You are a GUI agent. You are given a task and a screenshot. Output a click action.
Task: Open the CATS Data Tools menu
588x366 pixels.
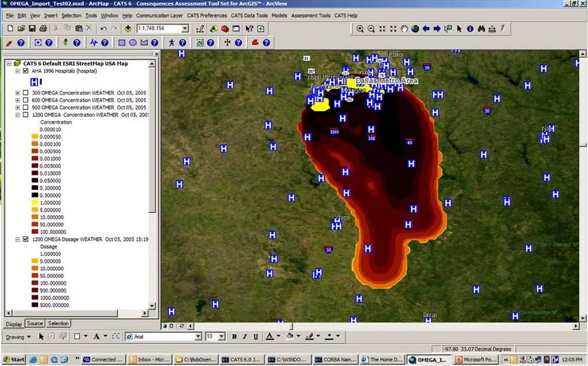tap(250, 16)
